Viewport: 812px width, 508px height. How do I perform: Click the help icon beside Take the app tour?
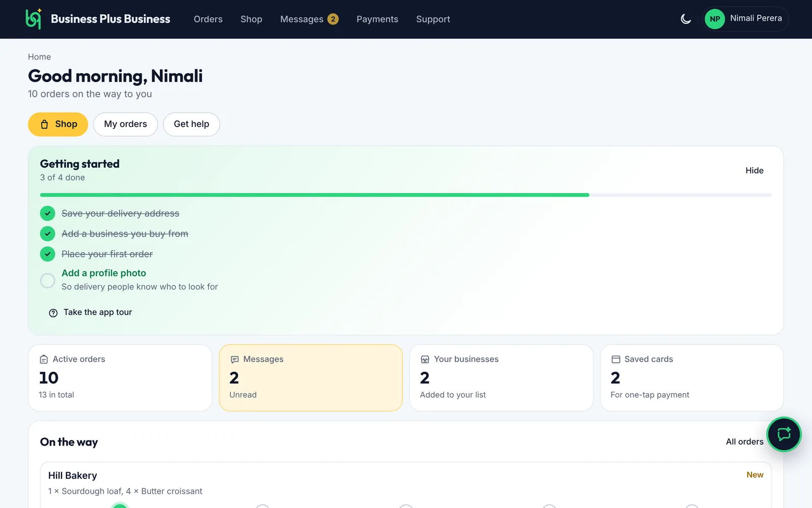tap(53, 313)
